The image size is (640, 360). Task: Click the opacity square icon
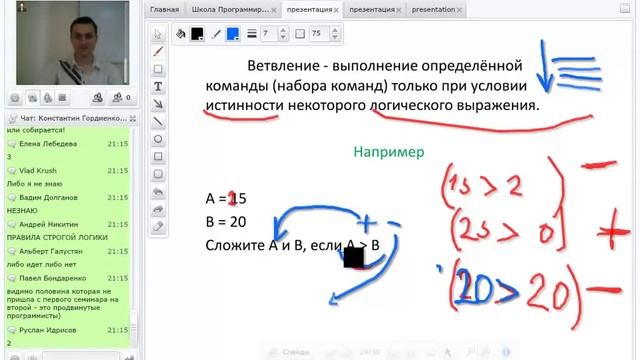tap(300, 34)
